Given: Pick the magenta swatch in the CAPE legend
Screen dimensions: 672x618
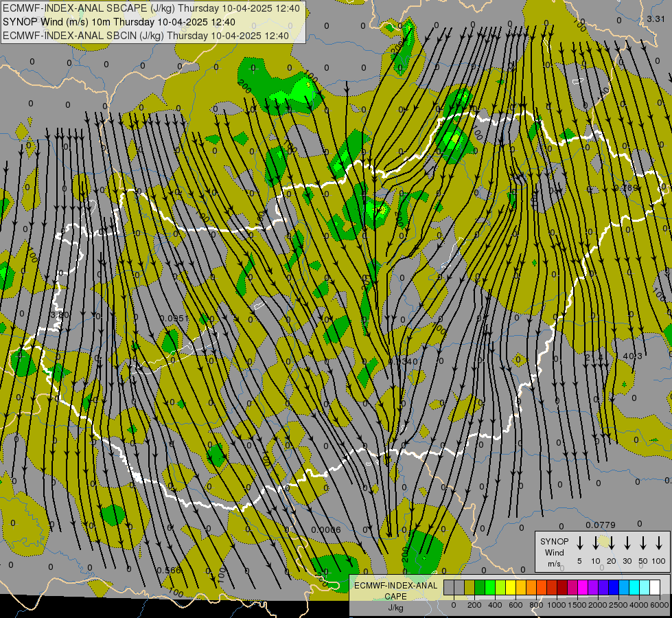Looking at the screenshot, I should click(583, 587).
